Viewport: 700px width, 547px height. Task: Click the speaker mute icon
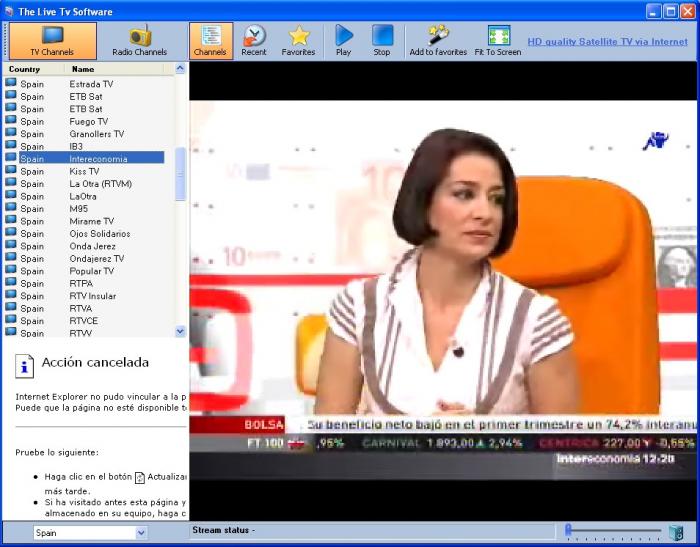tap(676, 532)
